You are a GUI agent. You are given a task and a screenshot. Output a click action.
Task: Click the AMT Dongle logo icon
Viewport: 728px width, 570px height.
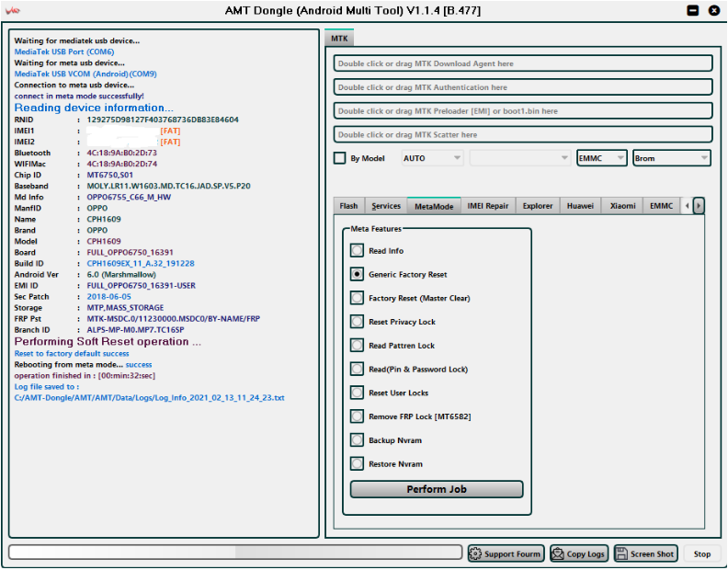(x=13, y=10)
